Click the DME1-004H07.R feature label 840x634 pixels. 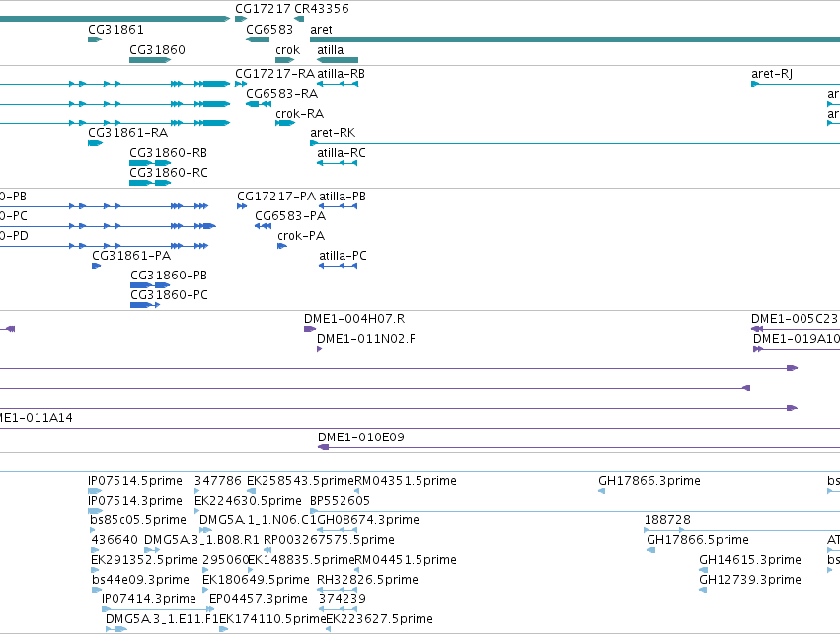pyautogui.click(x=354, y=319)
